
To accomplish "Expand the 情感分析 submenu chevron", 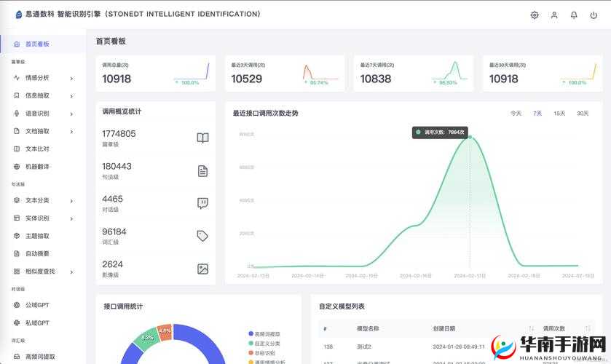I will 71,79.
